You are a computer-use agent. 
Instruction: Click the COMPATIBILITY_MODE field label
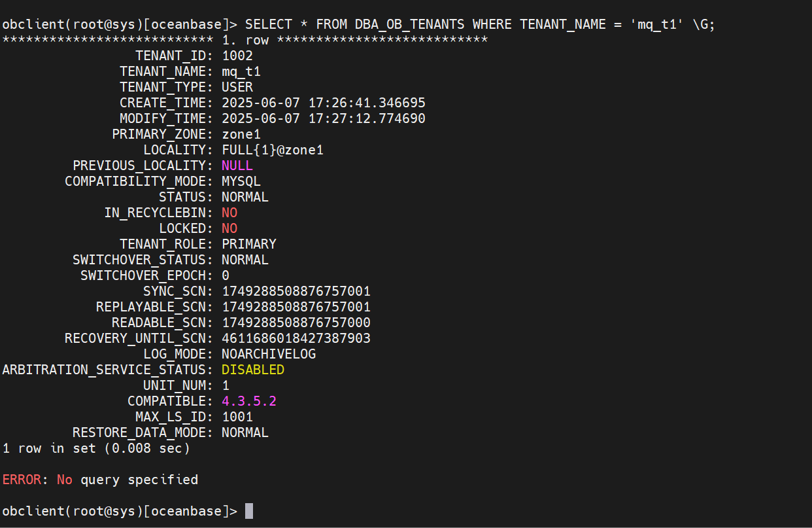pos(139,181)
